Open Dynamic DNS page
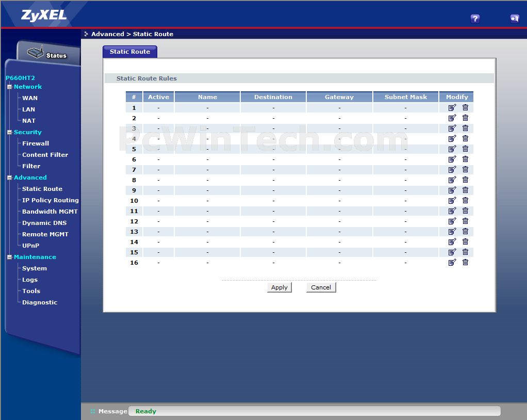527x420 pixels. [44, 223]
